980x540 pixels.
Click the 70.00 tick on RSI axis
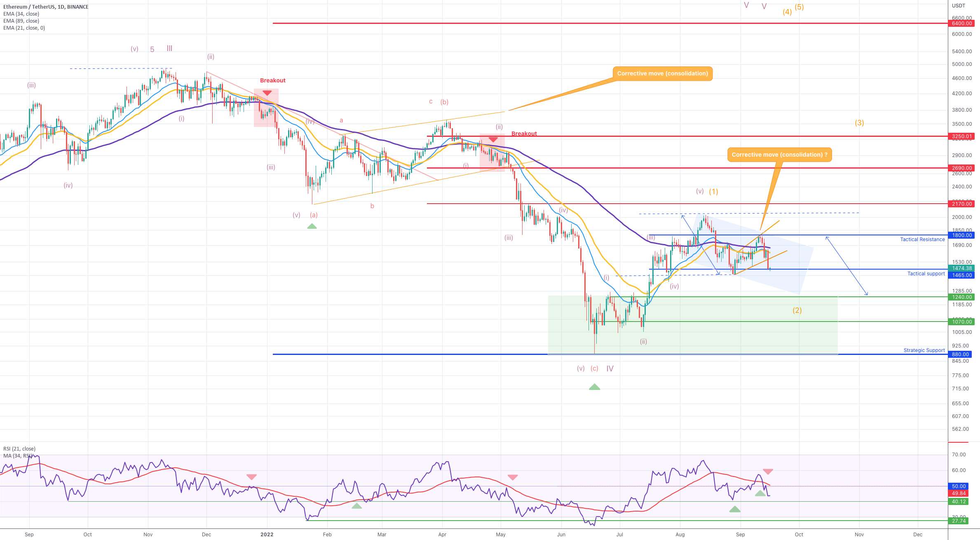point(959,455)
